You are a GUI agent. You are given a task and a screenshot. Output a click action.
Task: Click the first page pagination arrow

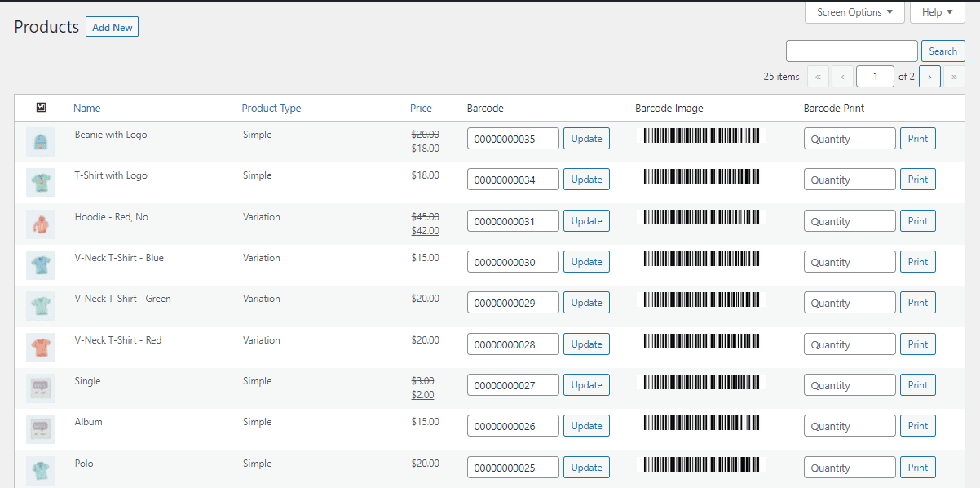pos(818,76)
